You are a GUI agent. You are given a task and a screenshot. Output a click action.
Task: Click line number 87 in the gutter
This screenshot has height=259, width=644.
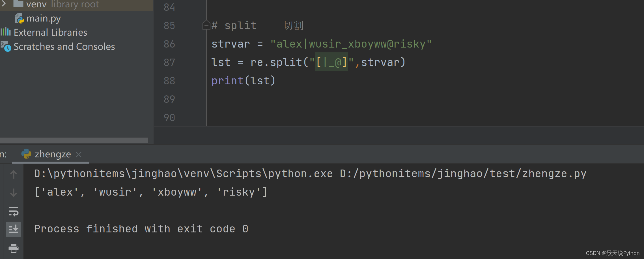(x=169, y=62)
